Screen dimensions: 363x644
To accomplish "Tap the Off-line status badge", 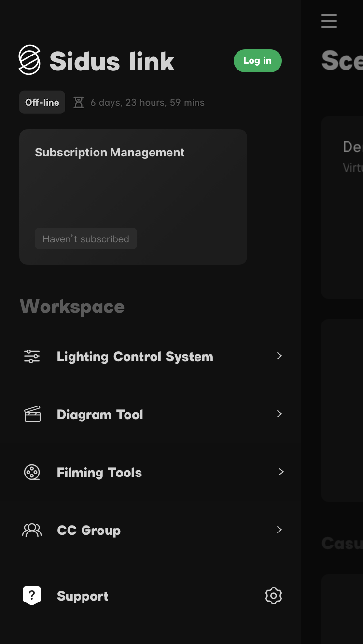I will tap(42, 102).
